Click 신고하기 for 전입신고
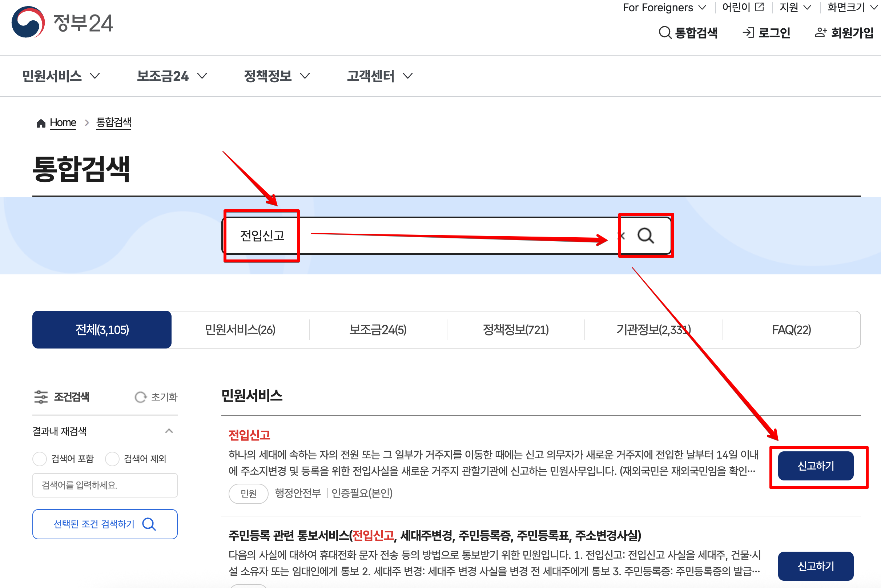Image resolution: width=881 pixels, height=588 pixels. [x=816, y=466]
